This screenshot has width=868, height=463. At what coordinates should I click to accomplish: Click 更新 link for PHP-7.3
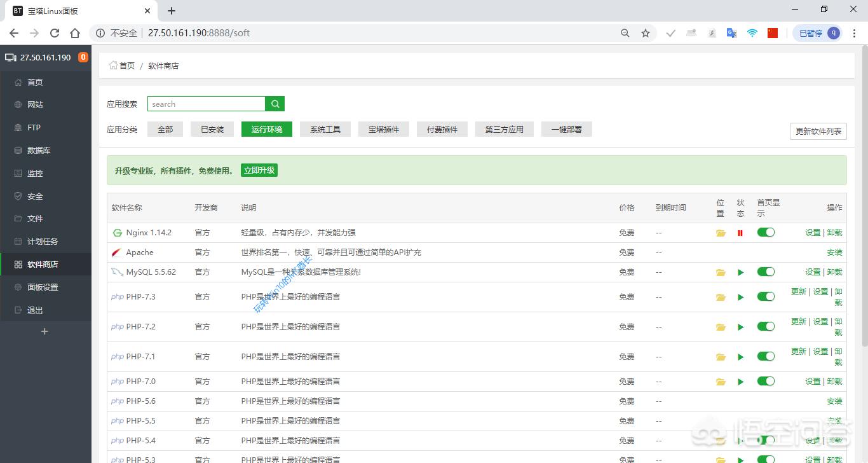click(x=799, y=292)
